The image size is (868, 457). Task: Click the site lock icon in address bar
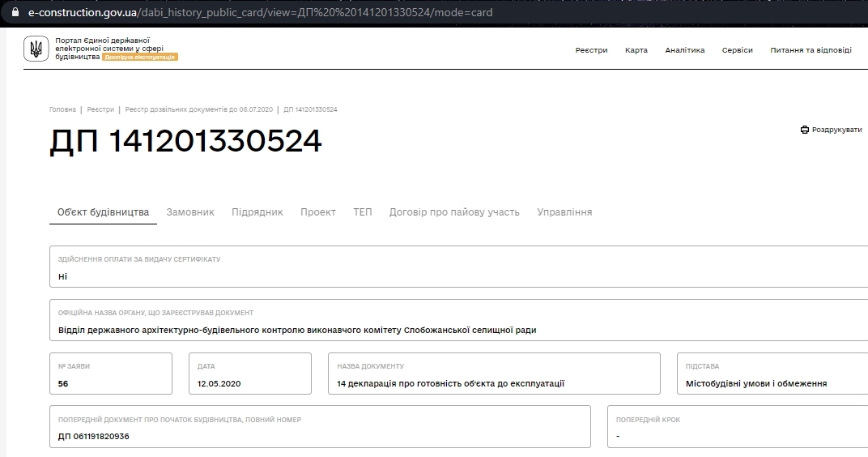15,12
